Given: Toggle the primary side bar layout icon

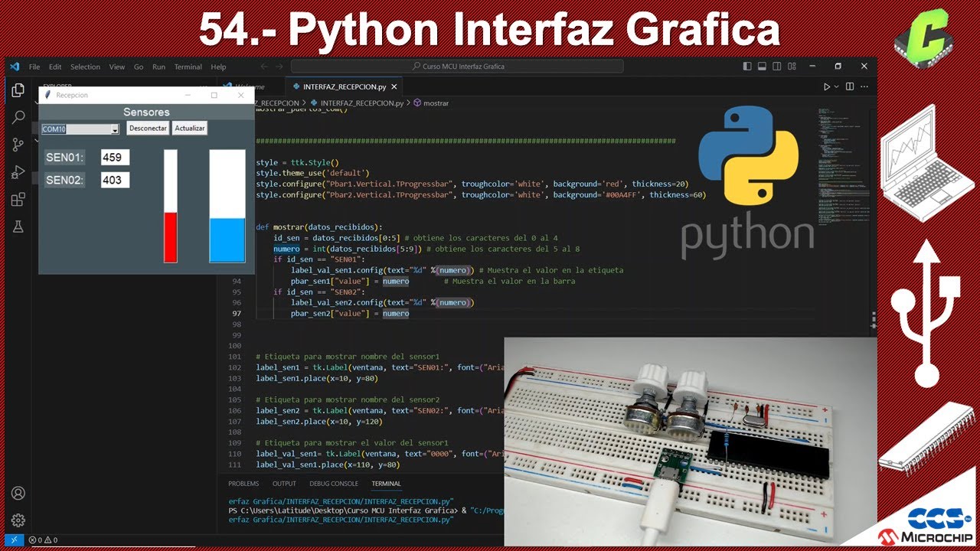Looking at the screenshot, I should coord(748,67).
